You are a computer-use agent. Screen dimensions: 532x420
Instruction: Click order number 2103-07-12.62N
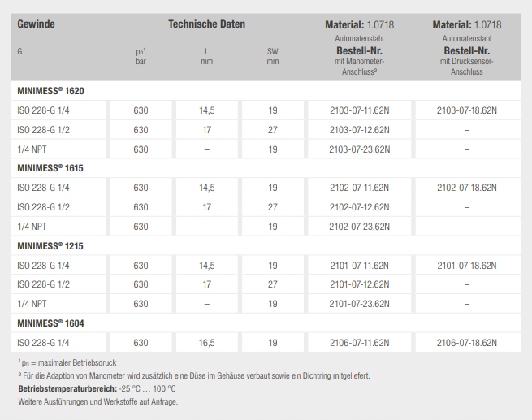pos(359,129)
